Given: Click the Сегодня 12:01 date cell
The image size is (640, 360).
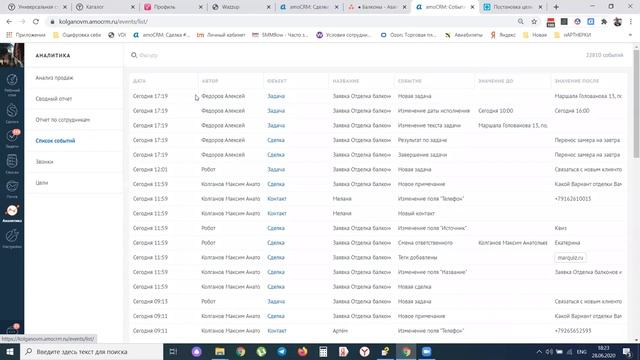Looking at the screenshot, I should pos(150,169).
